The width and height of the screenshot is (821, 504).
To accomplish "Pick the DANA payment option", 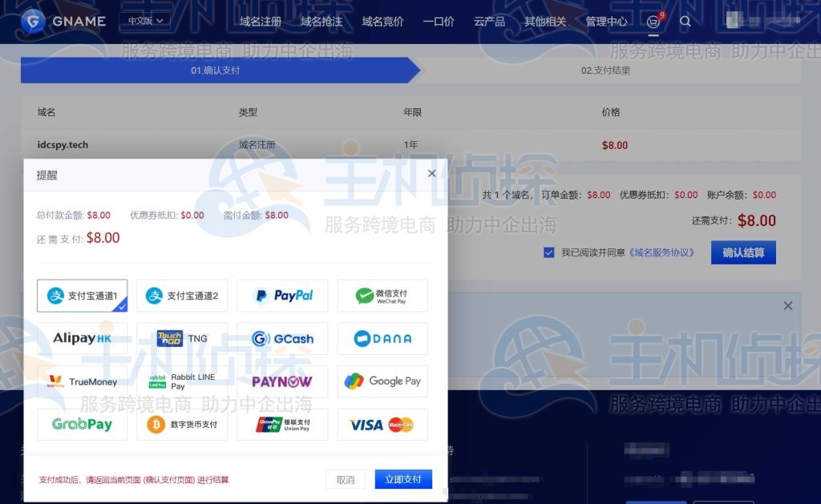I will (382, 338).
